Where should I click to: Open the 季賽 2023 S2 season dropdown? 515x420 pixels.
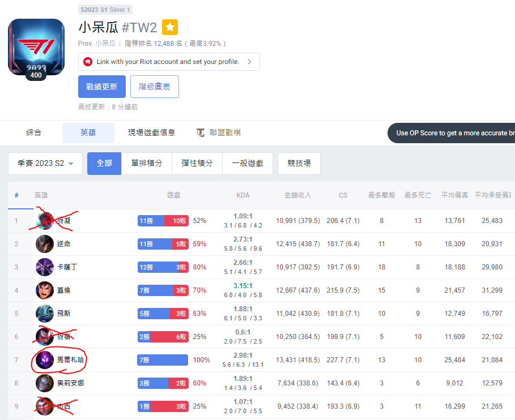pyautogui.click(x=45, y=164)
